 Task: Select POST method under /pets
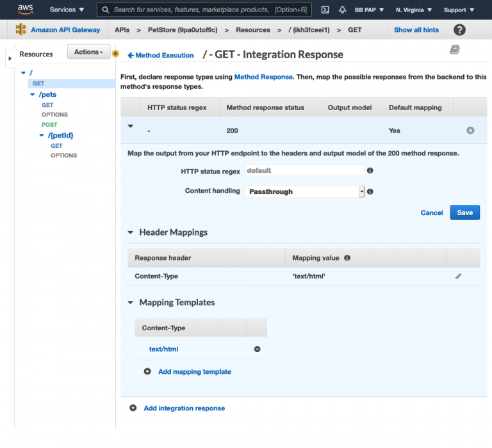[x=49, y=124]
